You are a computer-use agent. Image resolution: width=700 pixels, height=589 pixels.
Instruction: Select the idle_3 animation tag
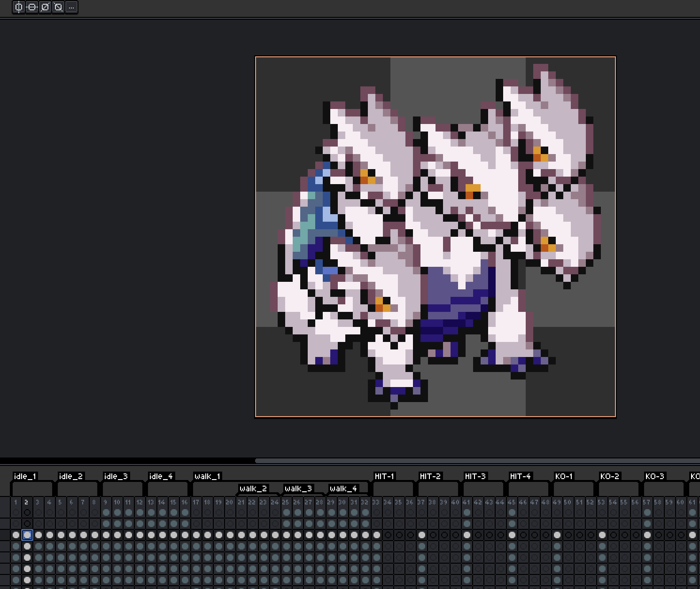(116, 476)
